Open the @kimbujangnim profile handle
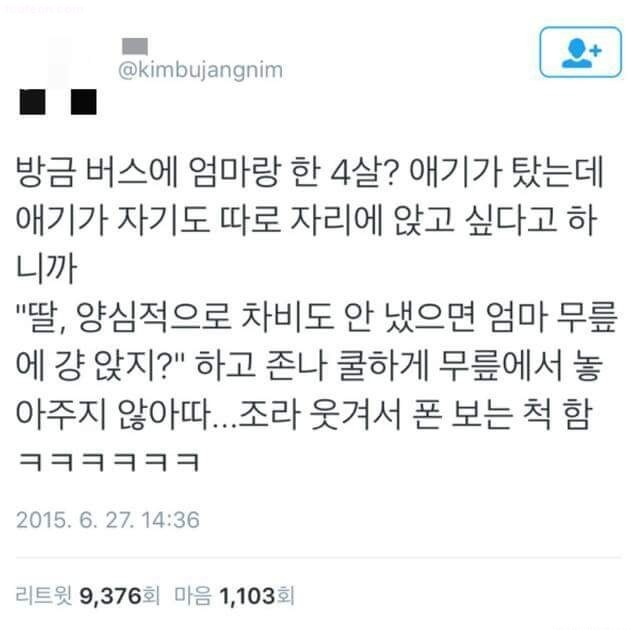This screenshot has width=635, height=630. click(x=200, y=70)
